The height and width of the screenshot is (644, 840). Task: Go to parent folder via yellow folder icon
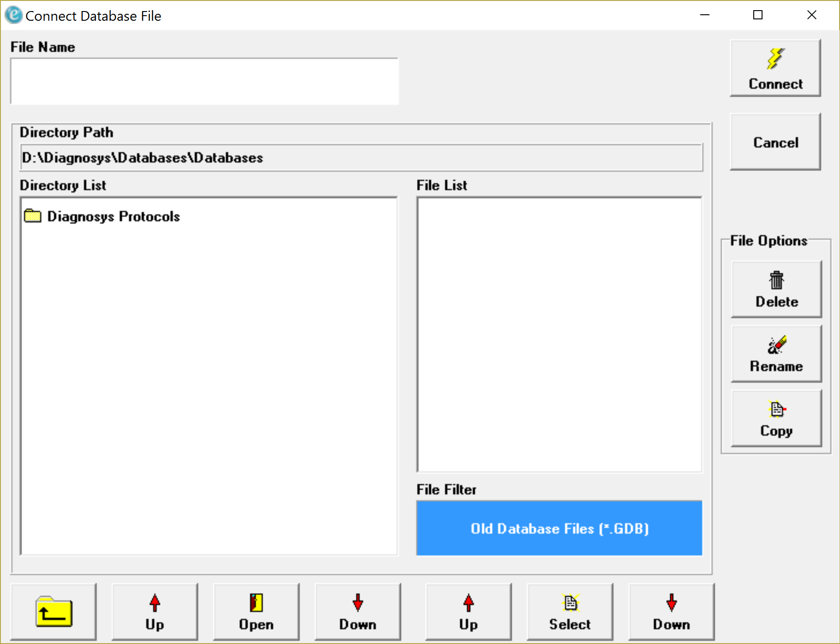tap(54, 612)
